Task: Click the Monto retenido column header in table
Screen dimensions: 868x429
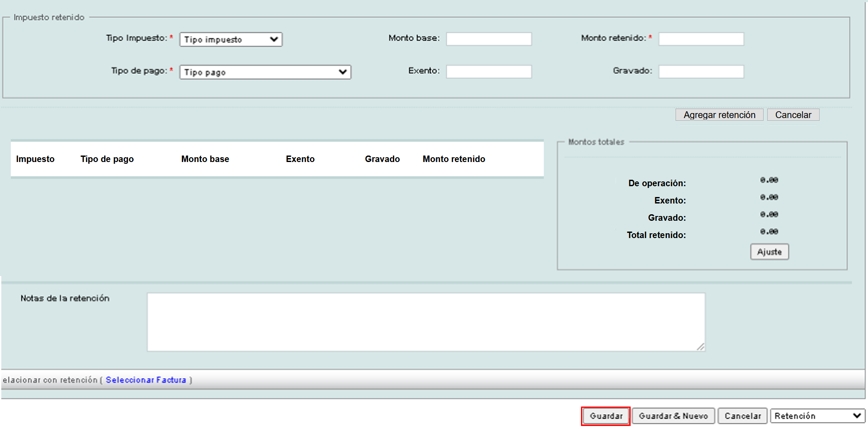Action: 453,159
